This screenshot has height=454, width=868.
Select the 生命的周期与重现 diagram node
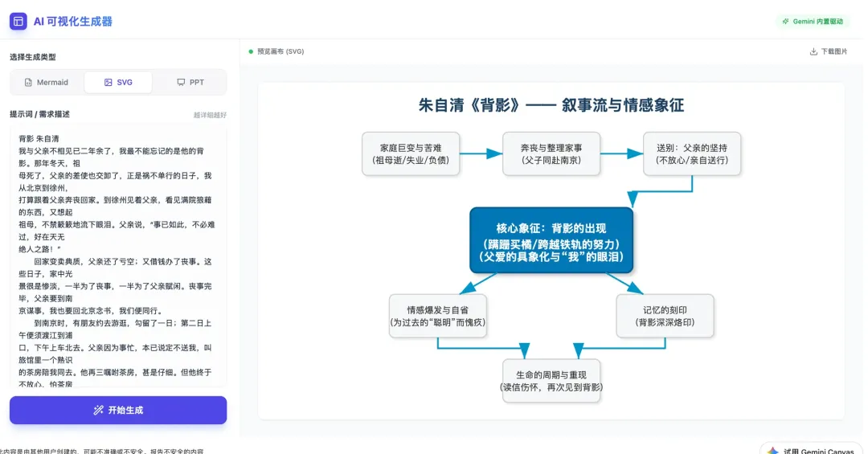551,381
